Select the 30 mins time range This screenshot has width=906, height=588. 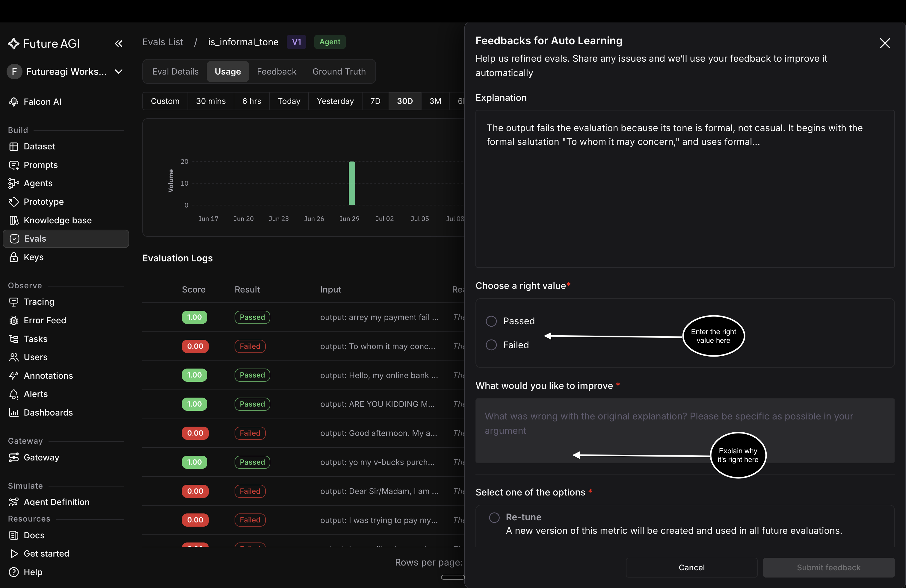[x=211, y=101]
